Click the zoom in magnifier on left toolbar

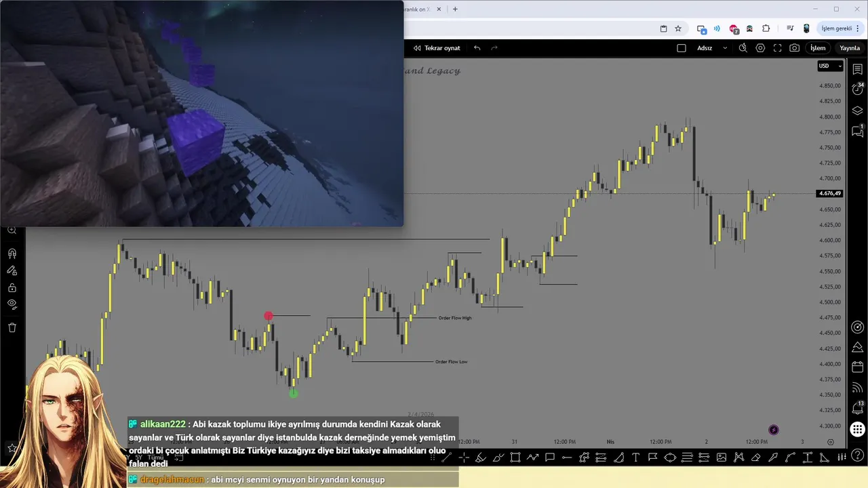point(12,230)
